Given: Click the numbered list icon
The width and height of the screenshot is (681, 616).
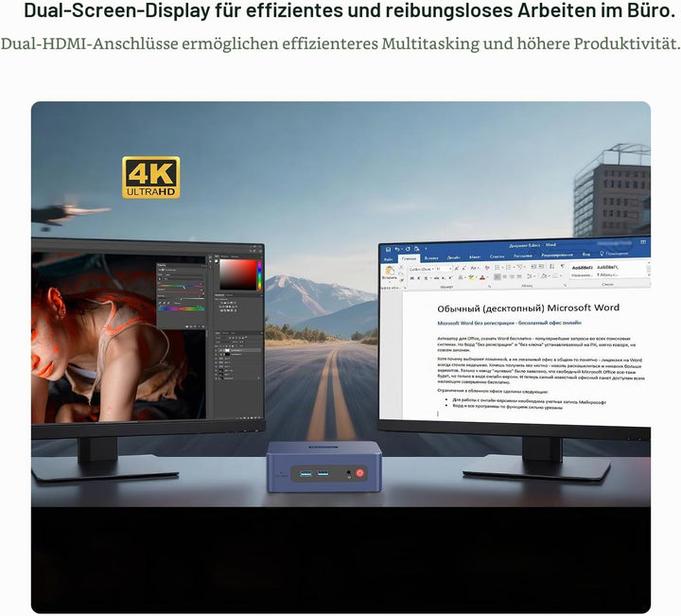Looking at the screenshot, I should (x=508, y=267).
